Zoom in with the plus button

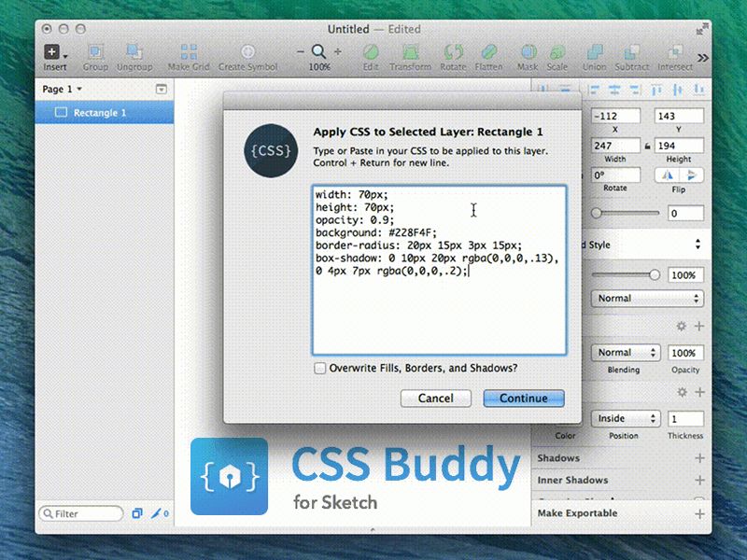[x=338, y=51]
